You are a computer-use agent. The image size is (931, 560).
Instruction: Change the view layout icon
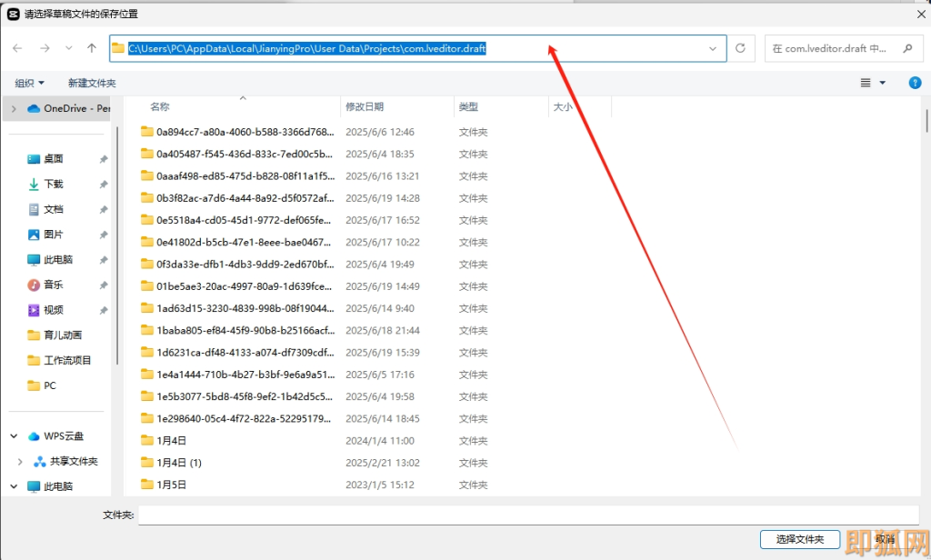[x=866, y=83]
